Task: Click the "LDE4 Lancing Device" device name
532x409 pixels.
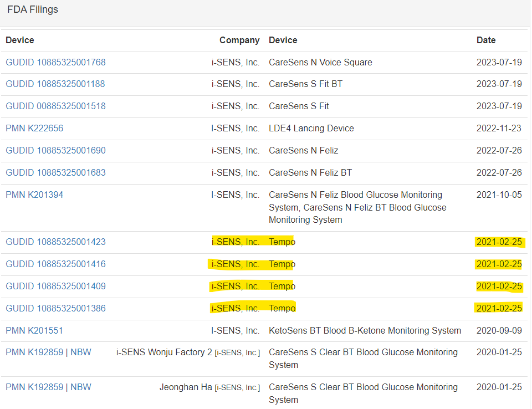Action: tap(311, 129)
